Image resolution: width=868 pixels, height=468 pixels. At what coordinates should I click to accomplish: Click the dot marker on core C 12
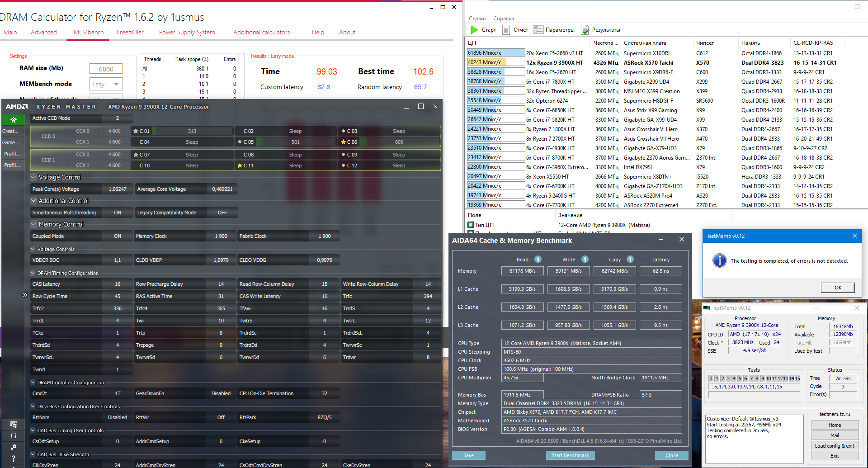pos(343,165)
